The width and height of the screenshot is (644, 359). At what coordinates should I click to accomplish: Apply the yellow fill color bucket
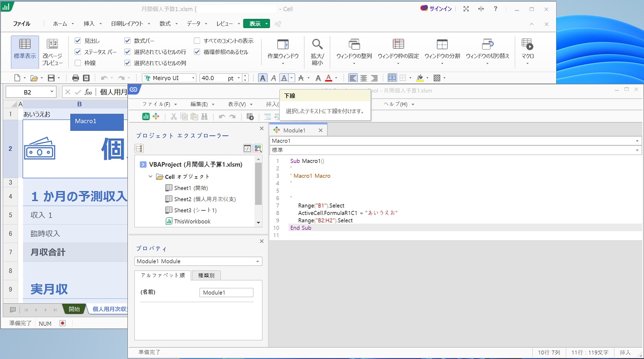(x=420, y=78)
